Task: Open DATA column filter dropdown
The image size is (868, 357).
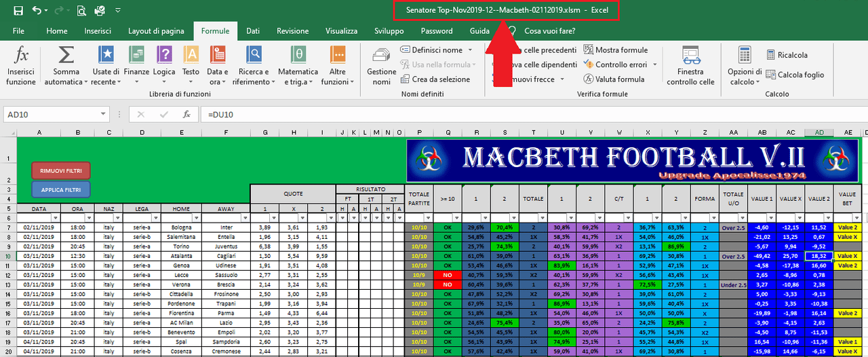Action: (56, 218)
